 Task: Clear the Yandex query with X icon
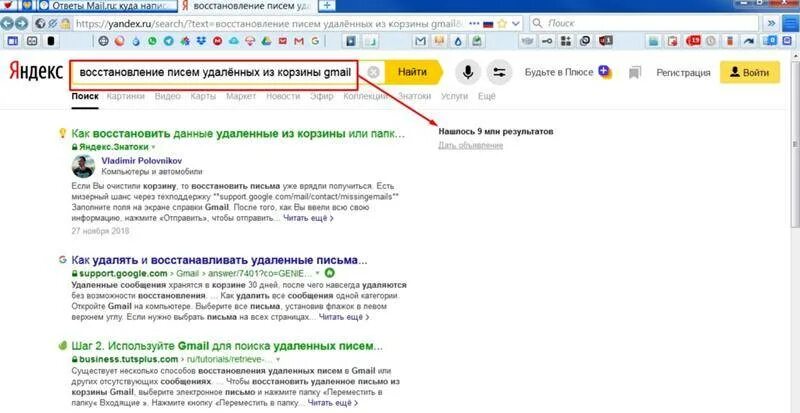coord(373,72)
